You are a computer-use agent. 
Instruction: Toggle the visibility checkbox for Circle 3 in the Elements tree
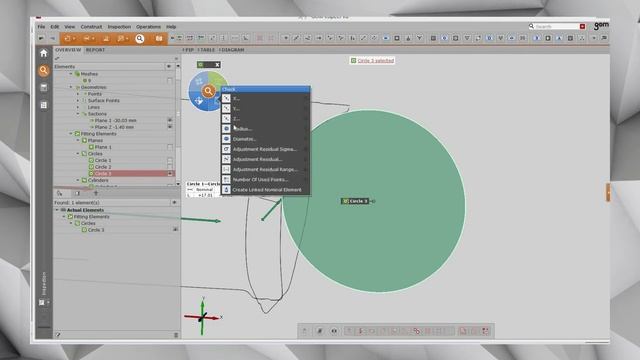(170, 173)
